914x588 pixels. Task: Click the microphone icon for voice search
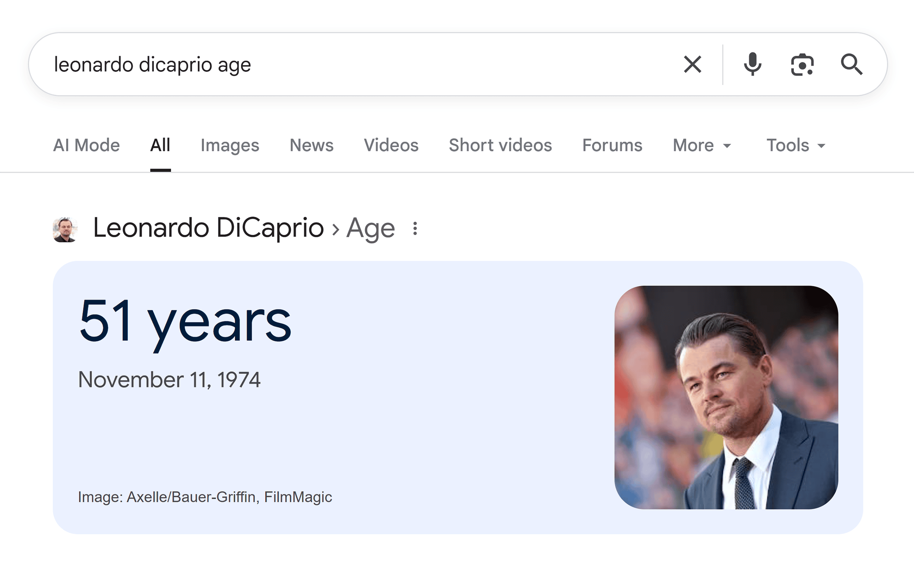coord(752,64)
